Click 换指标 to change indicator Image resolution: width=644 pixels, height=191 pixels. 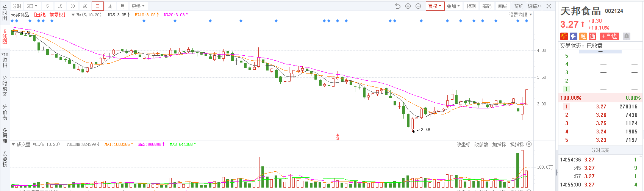(x=517, y=144)
